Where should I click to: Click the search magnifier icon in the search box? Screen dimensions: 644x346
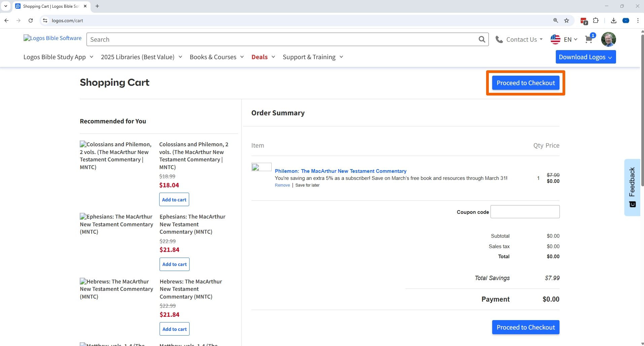(x=482, y=39)
